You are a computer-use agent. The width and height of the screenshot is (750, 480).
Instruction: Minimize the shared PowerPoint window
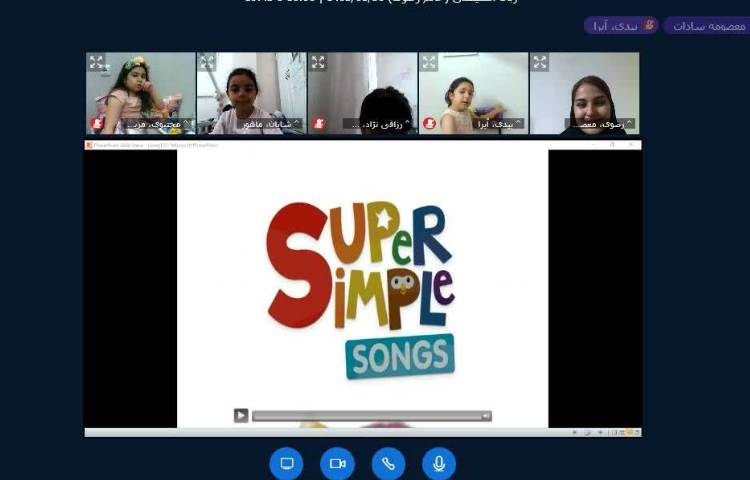click(593, 144)
